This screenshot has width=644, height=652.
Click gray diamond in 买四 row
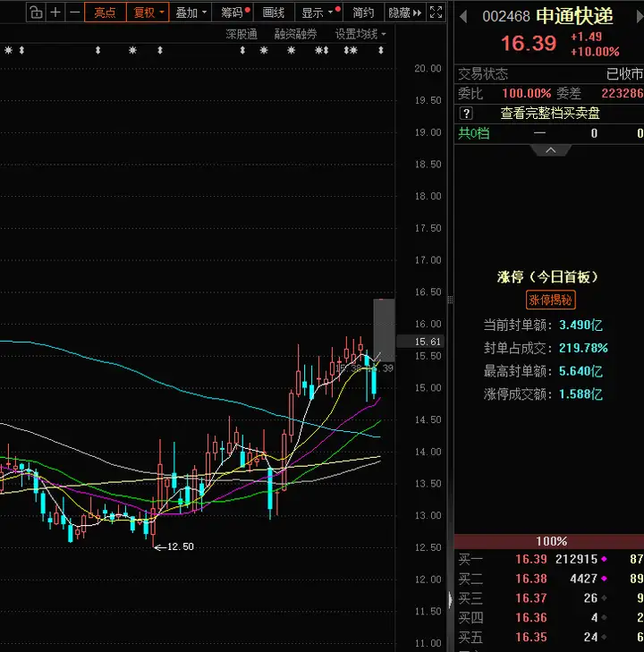[x=604, y=617]
